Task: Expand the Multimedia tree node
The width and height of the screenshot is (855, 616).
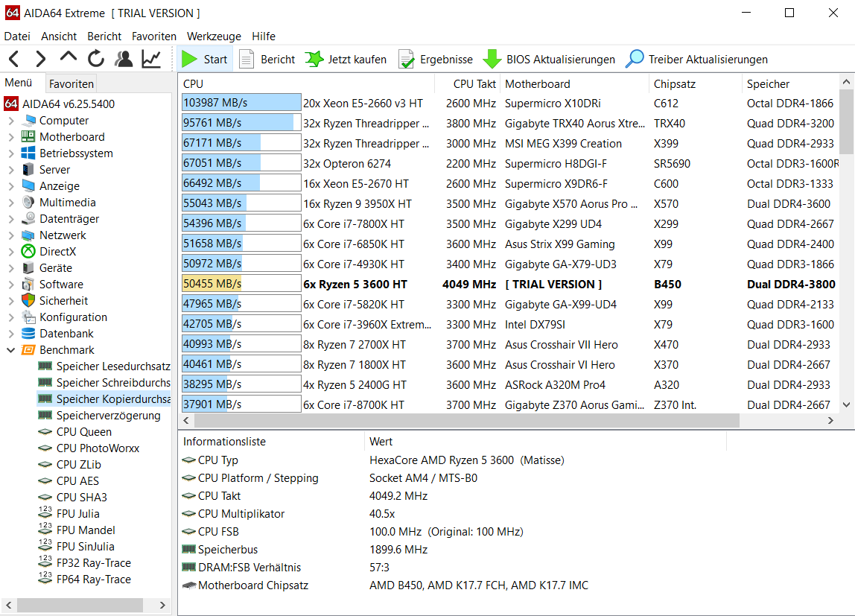Action: [11, 203]
